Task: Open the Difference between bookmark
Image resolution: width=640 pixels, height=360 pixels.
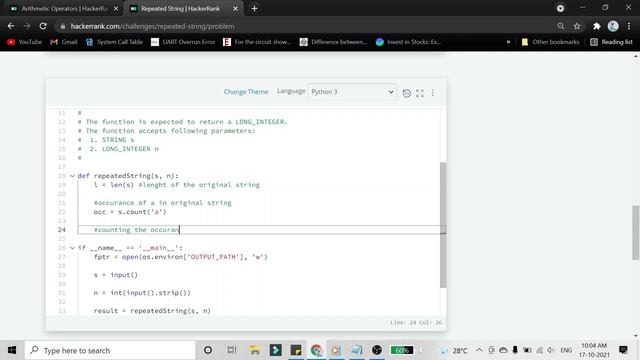Action: [x=333, y=42]
